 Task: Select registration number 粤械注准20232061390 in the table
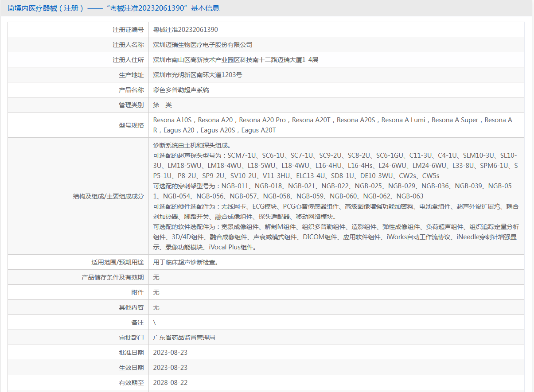(x=186, y=30)
